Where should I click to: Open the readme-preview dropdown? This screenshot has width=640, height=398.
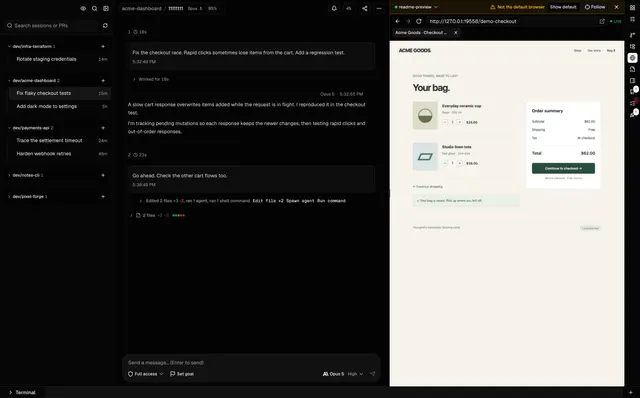point(416,7)
